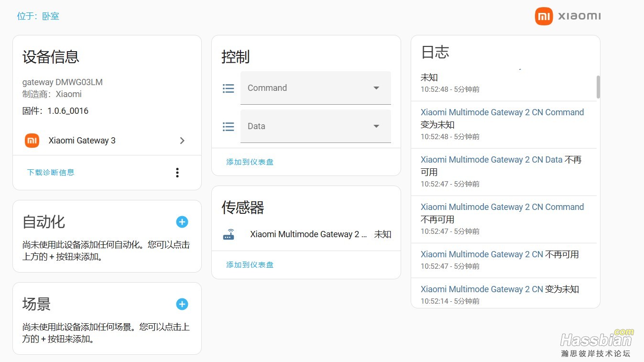644x362 pixels.
Task: Open log entry Data 不再可用
Action: [x=504, y=172]
